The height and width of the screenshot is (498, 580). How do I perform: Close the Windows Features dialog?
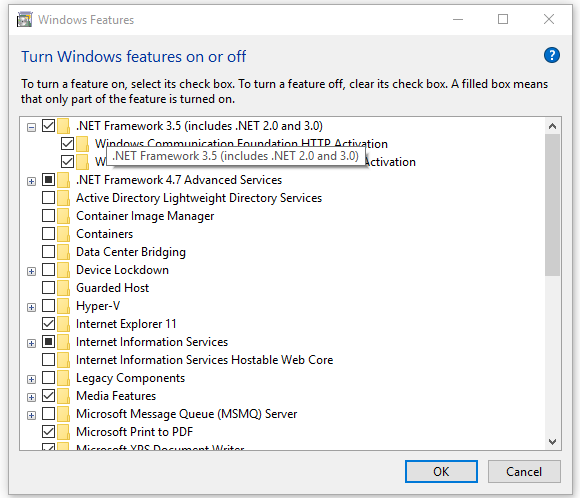pyautogui.click(x=549, y=19)
